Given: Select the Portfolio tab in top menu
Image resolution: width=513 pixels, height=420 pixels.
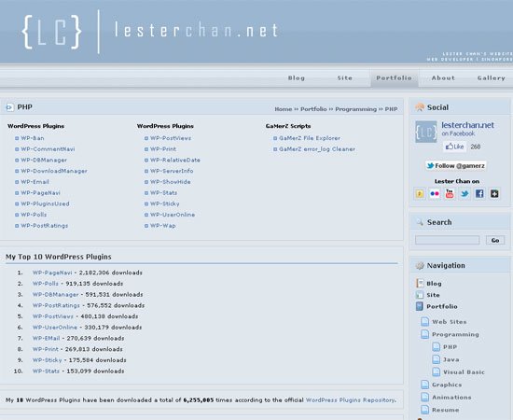Looking at the screenshot, I should [x=394, y=77].
